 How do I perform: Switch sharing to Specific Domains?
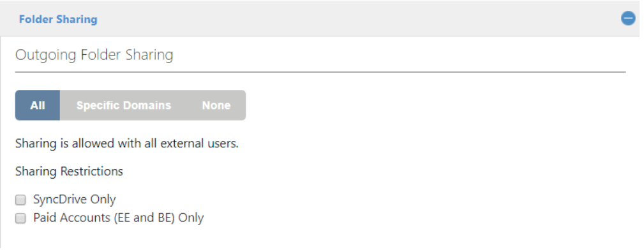click(123, 105)
